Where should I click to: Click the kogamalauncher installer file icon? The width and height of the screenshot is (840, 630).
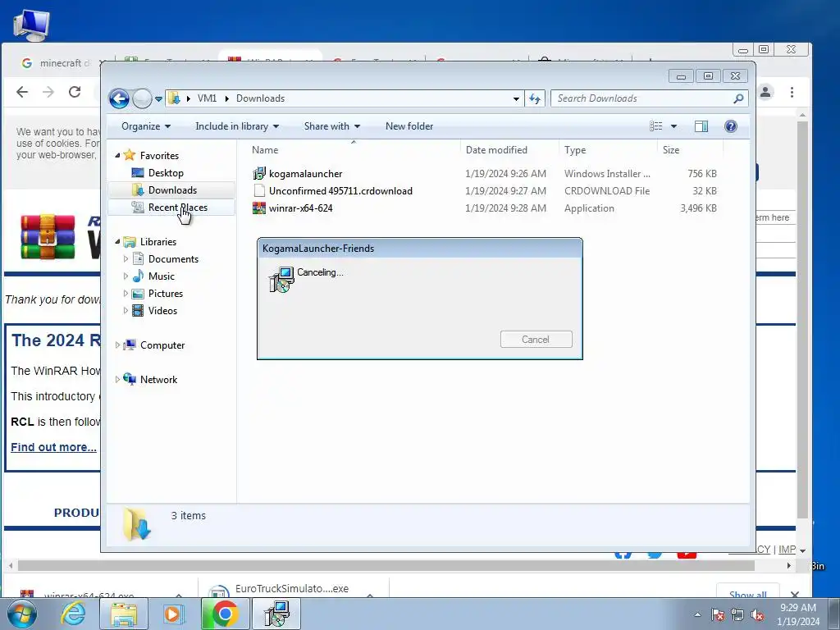click(259, 174)
